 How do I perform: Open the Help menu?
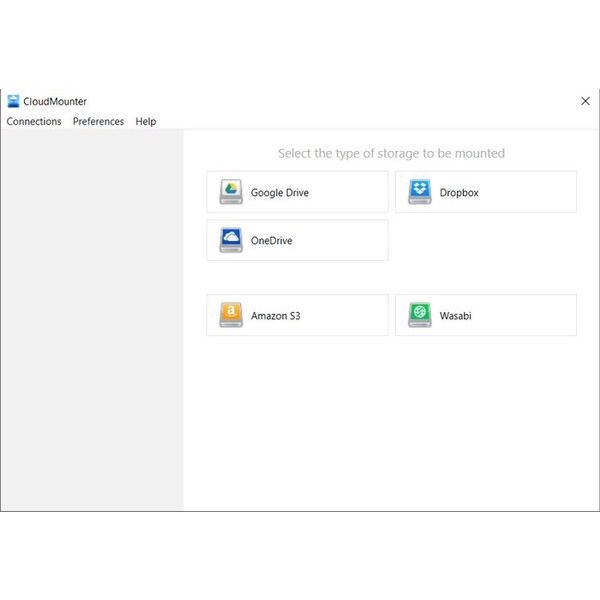(146, 121)
